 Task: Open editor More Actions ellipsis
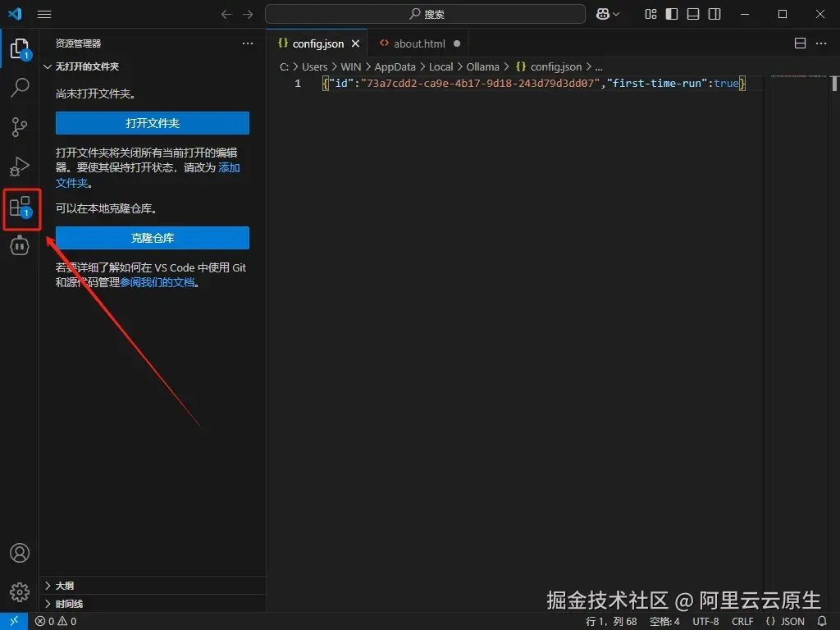pos(821,43)
